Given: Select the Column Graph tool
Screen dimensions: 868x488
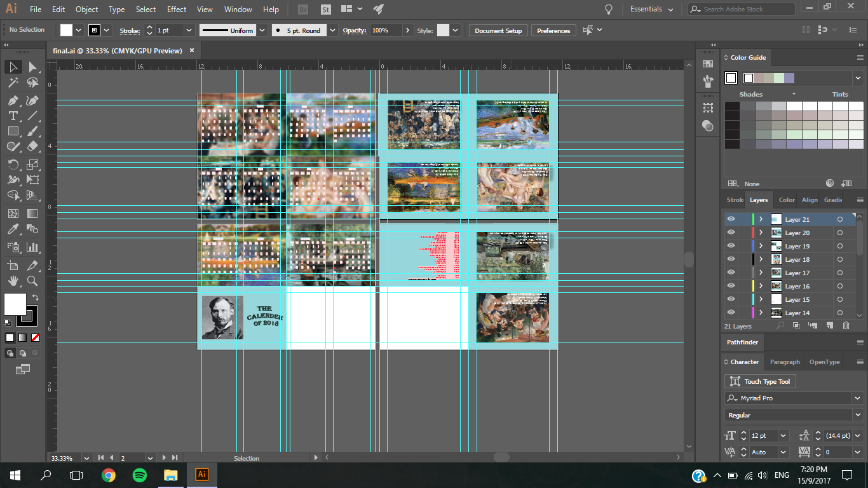Looking at the screenshot, I should [32, 247].
